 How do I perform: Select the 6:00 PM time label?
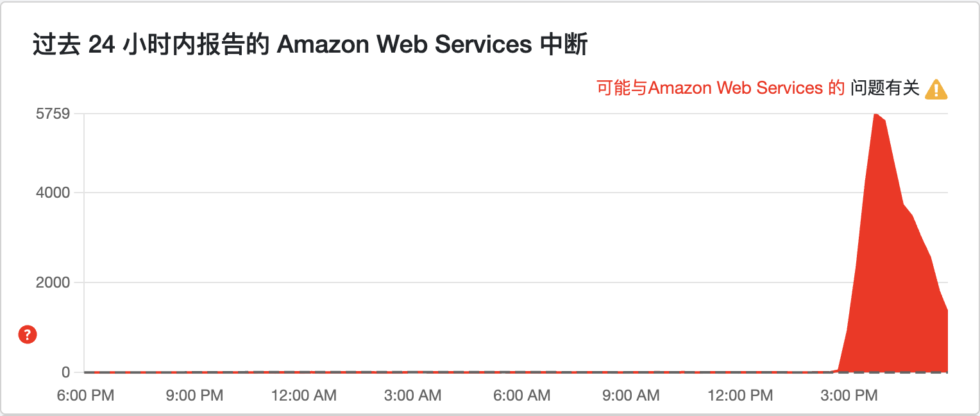[x=85, y=395]
